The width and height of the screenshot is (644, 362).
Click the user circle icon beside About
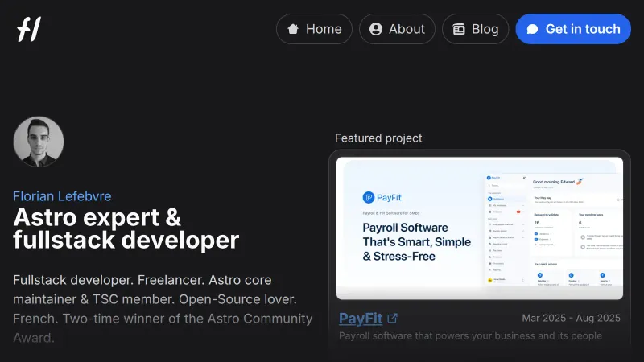pos(376,29)
